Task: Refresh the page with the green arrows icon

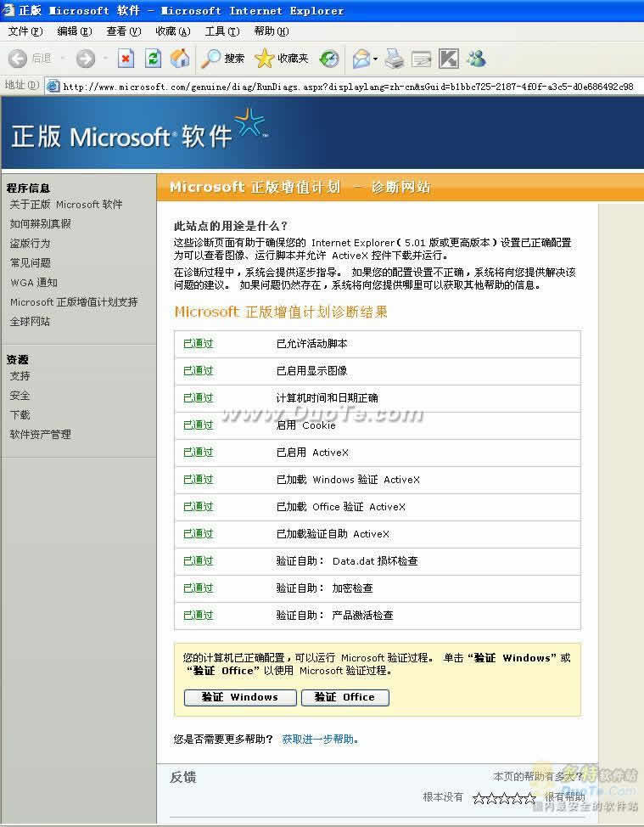Action: (x=153, y=59)
